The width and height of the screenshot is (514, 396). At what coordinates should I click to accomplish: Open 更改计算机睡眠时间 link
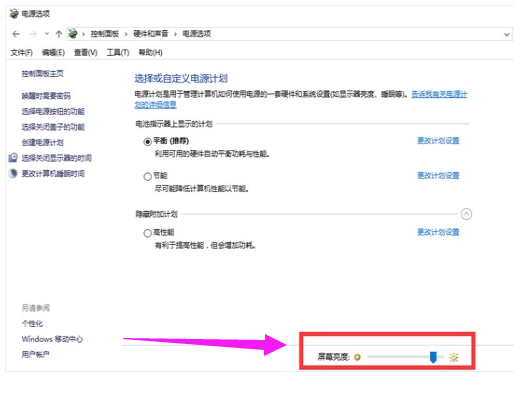53,174
